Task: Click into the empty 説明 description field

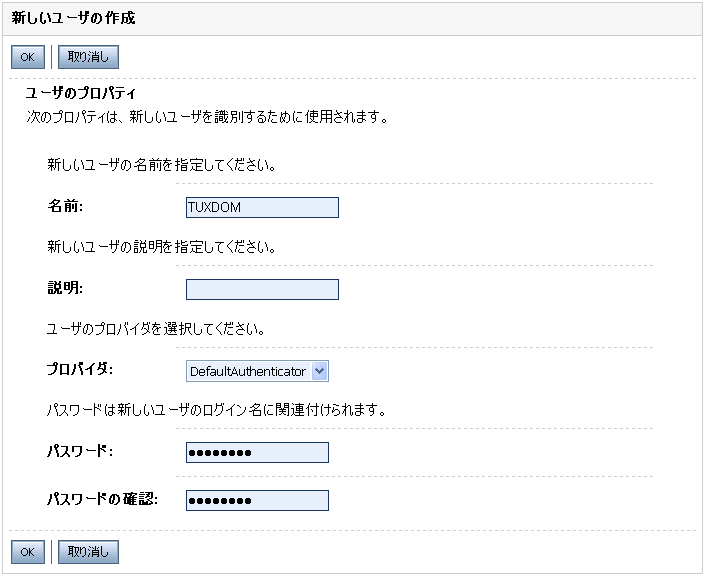Action: coord(262,289)
